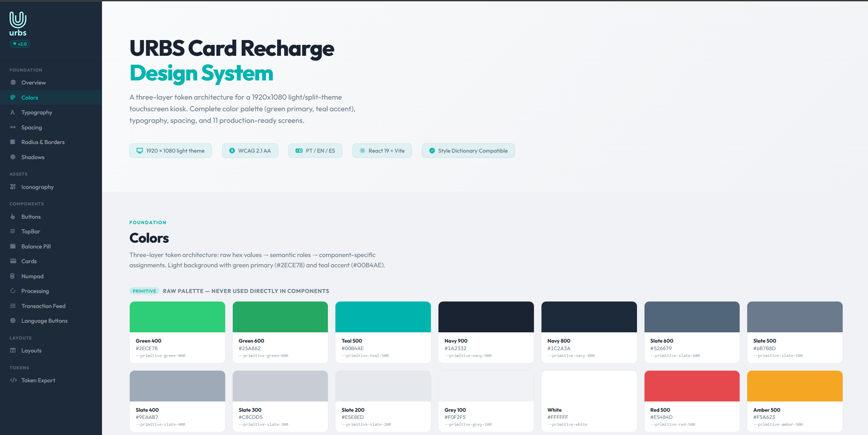Select the Colors palette icon in sidebar
This screenshot has width=868, height=435.
13,98
